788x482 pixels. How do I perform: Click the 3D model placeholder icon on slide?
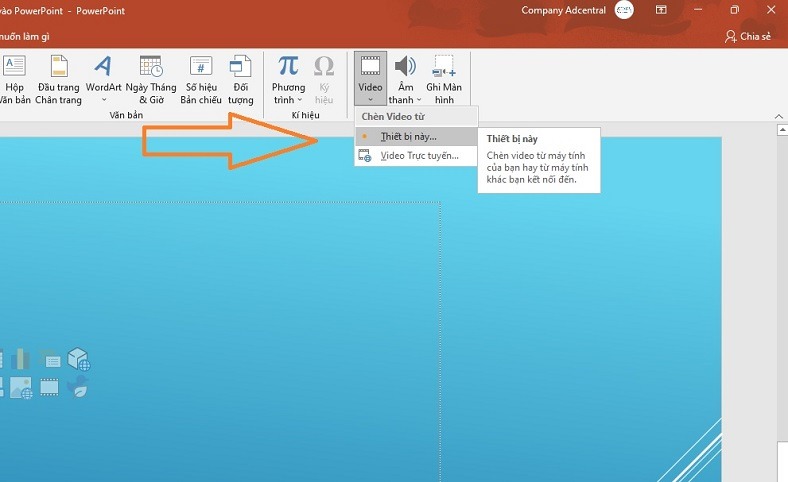[x=78, y=358]
